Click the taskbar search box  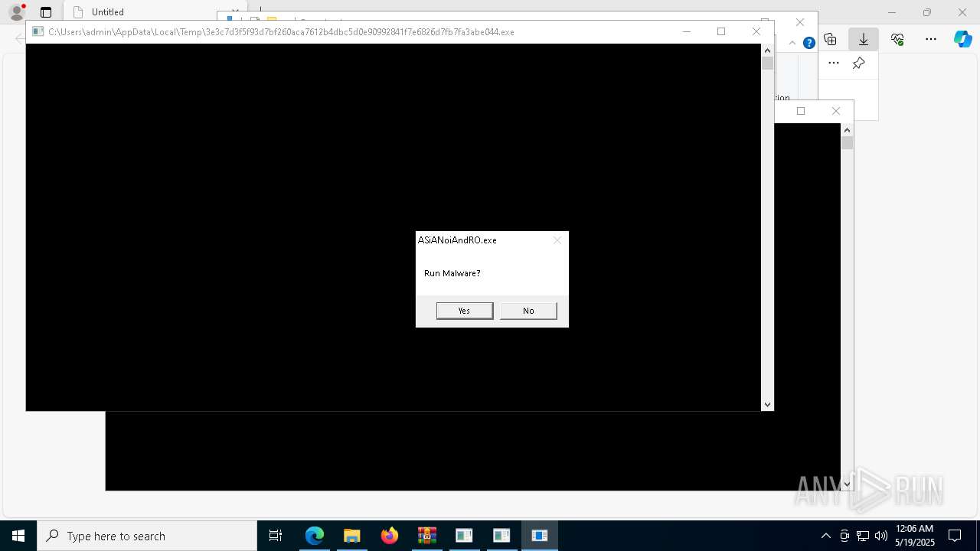tap(147, 536)
